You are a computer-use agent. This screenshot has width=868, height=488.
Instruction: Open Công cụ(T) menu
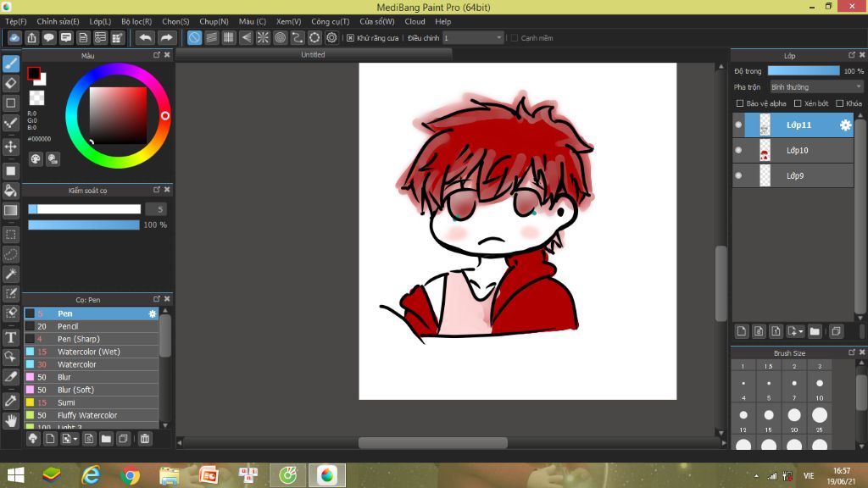click(x=330, y=21)
